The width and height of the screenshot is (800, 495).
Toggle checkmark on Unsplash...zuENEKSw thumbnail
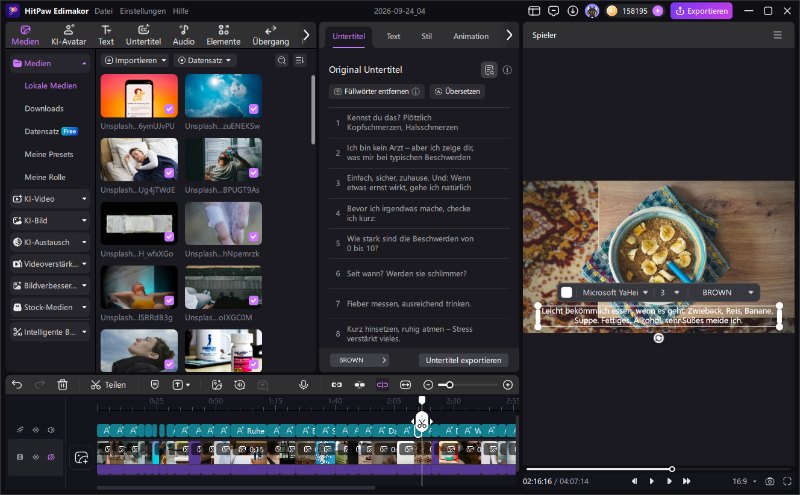(254, 109)
